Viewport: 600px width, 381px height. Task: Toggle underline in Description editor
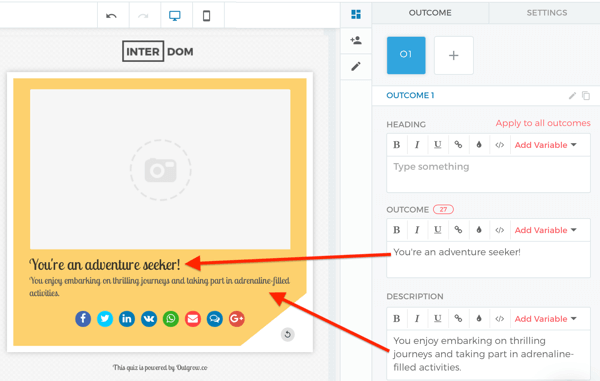(x=438, y=319)
